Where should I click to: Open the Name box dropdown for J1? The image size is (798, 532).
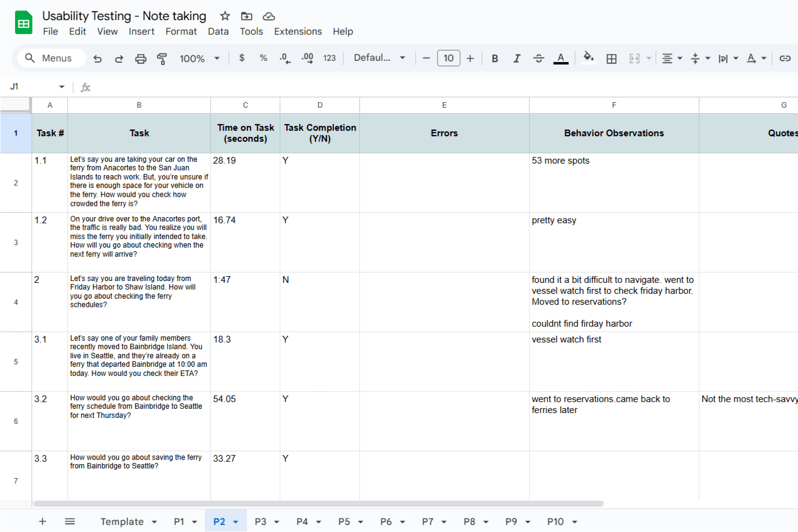point(62,87)
